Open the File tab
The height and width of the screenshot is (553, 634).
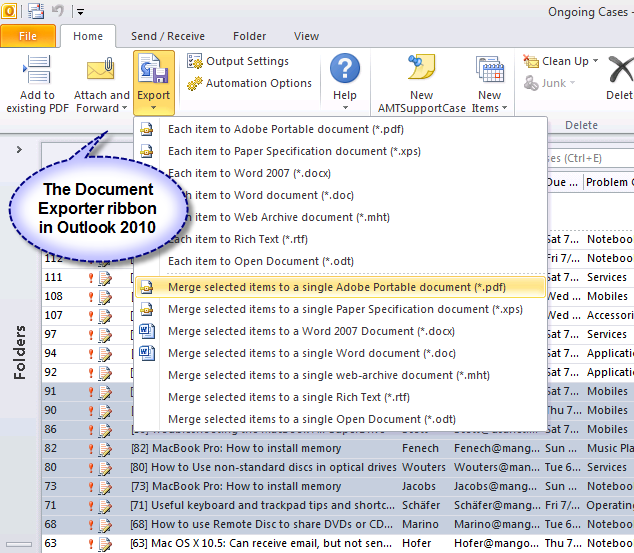click(x=28, y=36)
